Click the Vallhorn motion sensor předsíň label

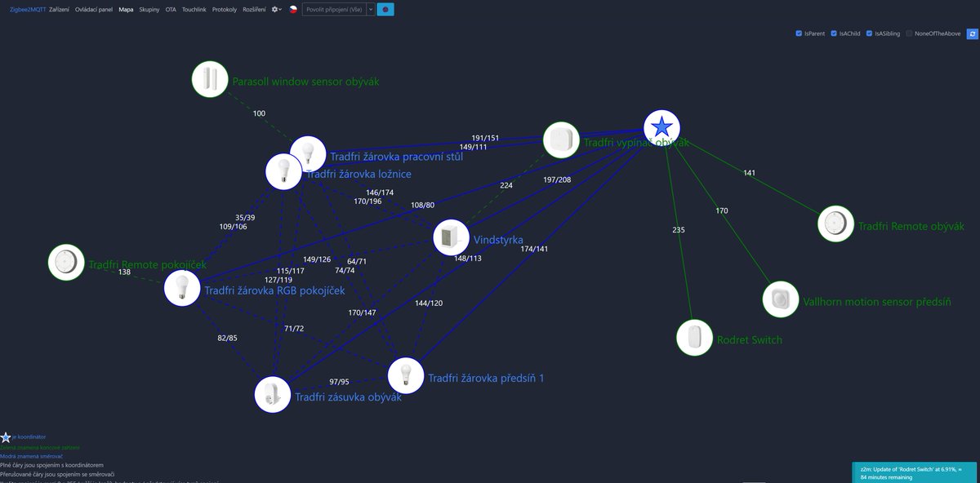(877, 302)
